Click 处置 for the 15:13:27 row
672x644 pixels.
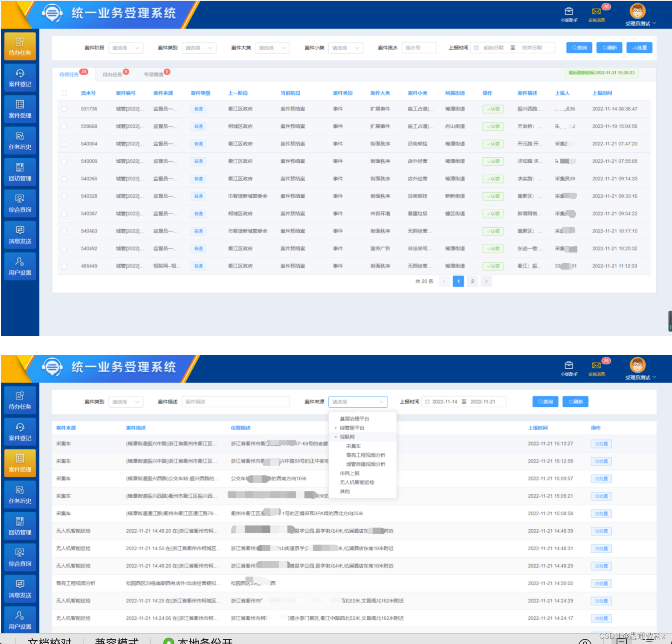click(601, 444)
